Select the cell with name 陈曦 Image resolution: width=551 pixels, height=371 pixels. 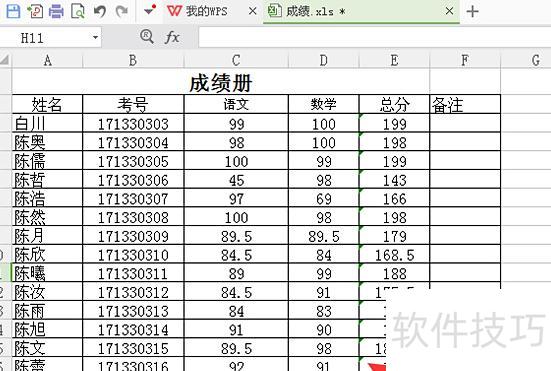(47, 273)
